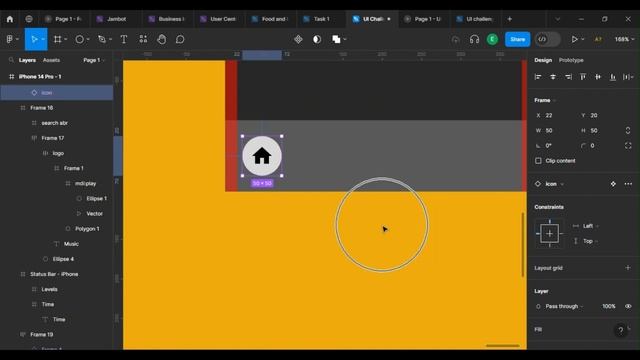The height and width of the screenshot is (360, 640).
Task: Open shape tools dropdown arrow
Action: (x=88, y=39)
